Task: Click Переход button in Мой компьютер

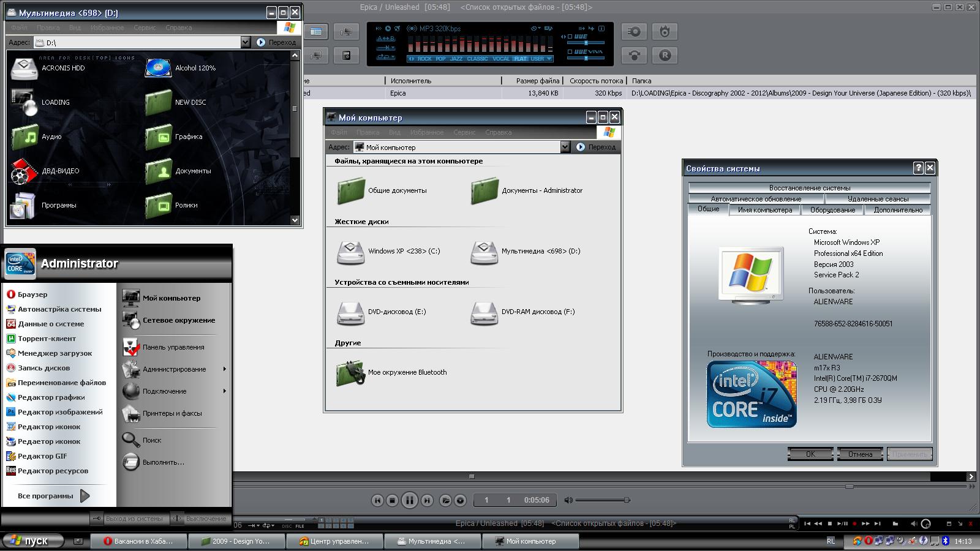Action: coord(596,147)
